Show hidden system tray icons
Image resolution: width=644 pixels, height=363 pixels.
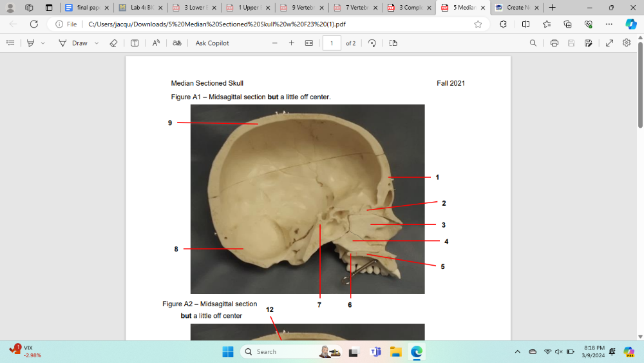pyautogui.click(x=517, y=351)
